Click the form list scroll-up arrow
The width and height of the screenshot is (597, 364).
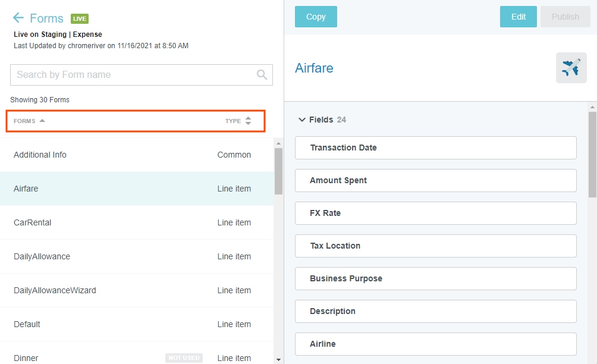point(278,143)
